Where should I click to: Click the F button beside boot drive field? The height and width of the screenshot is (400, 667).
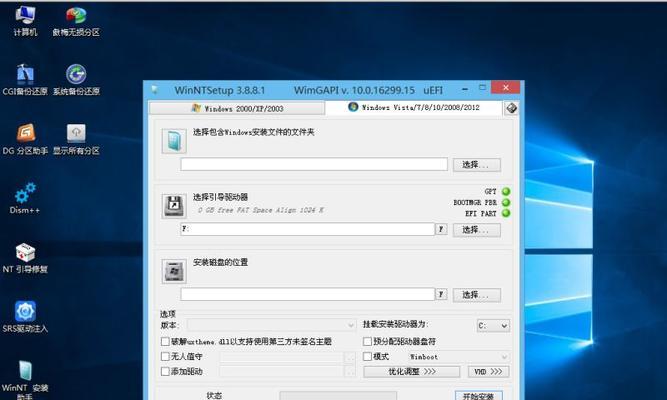441,229
